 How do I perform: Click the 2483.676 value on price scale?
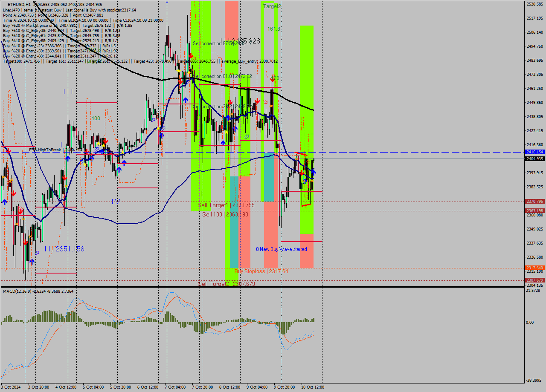pyautogui.click(x=535, y=60)
